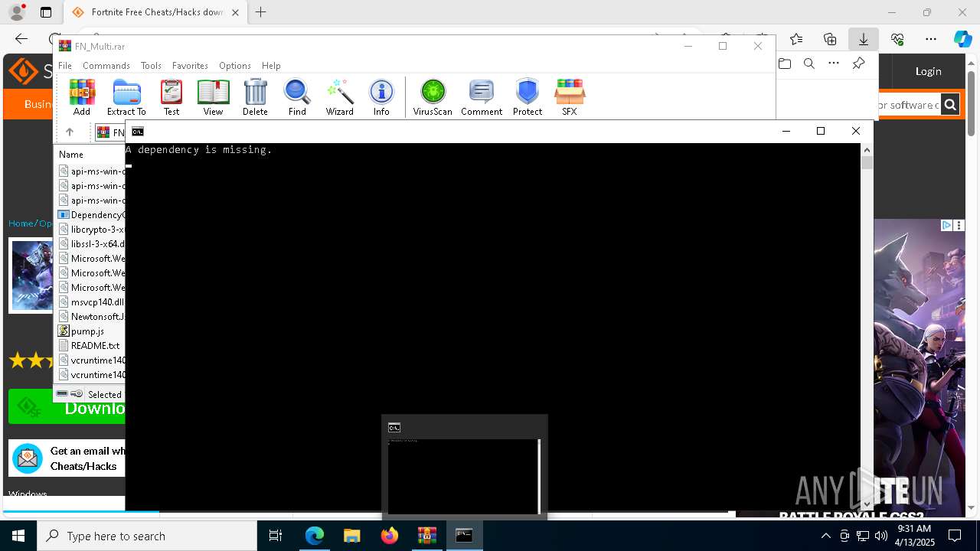Click the Test archive icon

(171, 97)
